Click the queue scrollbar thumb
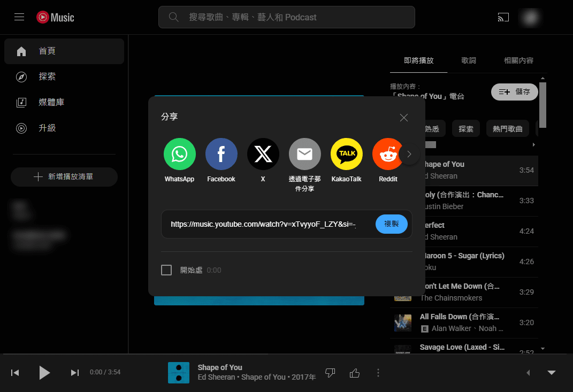Screen dimensions: 573x392 click(x=543, y=105)
